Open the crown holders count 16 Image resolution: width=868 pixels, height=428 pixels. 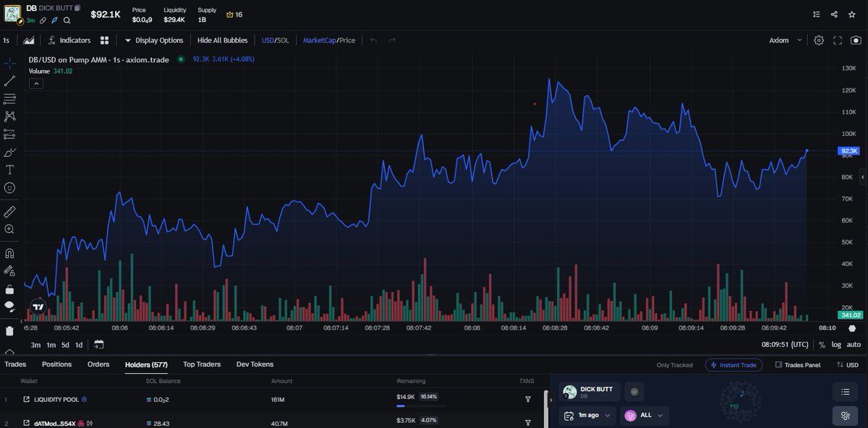(234, 14)
